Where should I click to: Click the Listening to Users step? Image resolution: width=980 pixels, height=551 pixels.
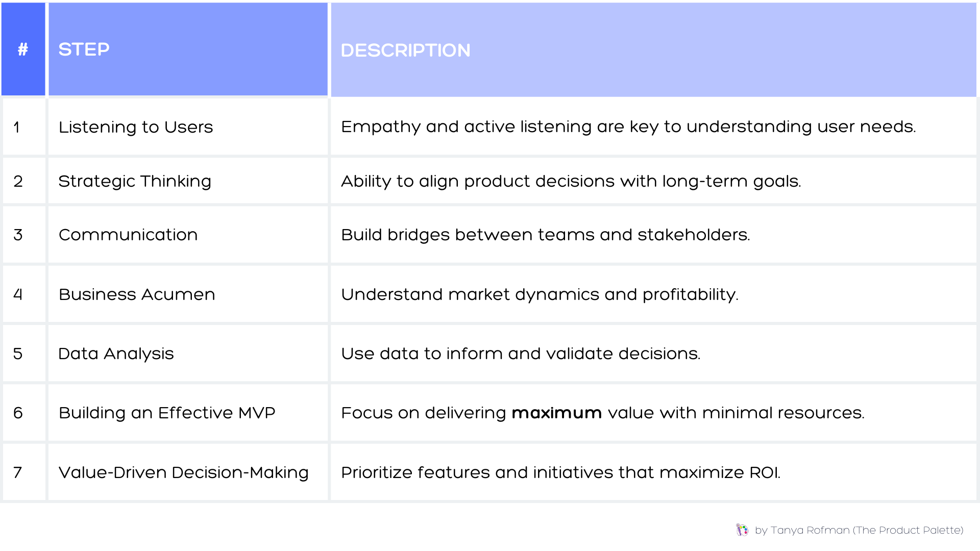point(136,127)
